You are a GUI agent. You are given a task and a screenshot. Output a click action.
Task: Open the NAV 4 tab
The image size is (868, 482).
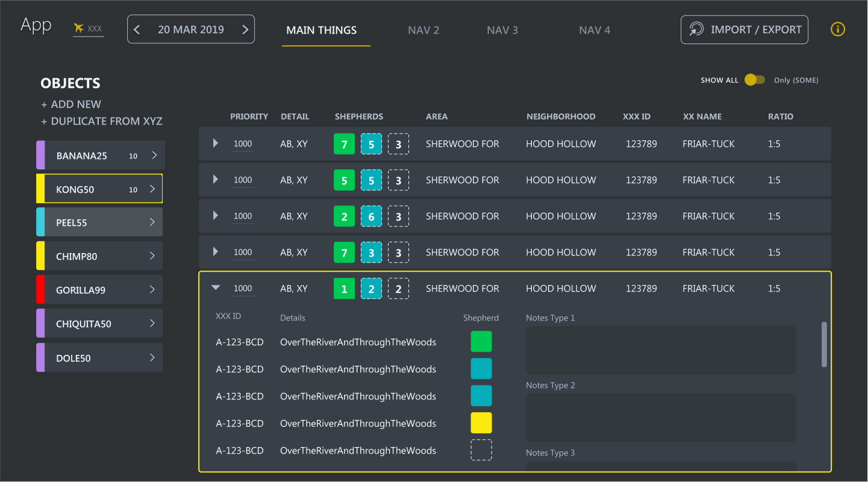(x=595, y=30)
